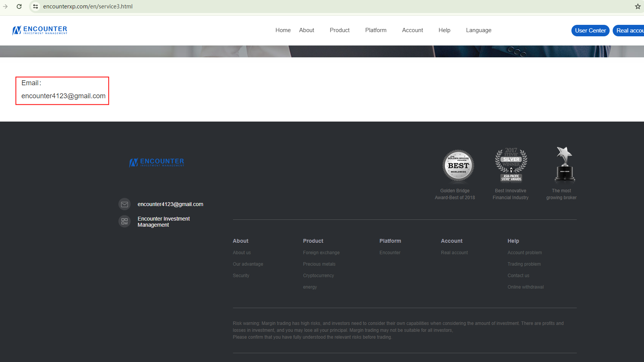644x362 pixels.
Task: Click the Encounter logo in the footer
Action: (157, 162)
